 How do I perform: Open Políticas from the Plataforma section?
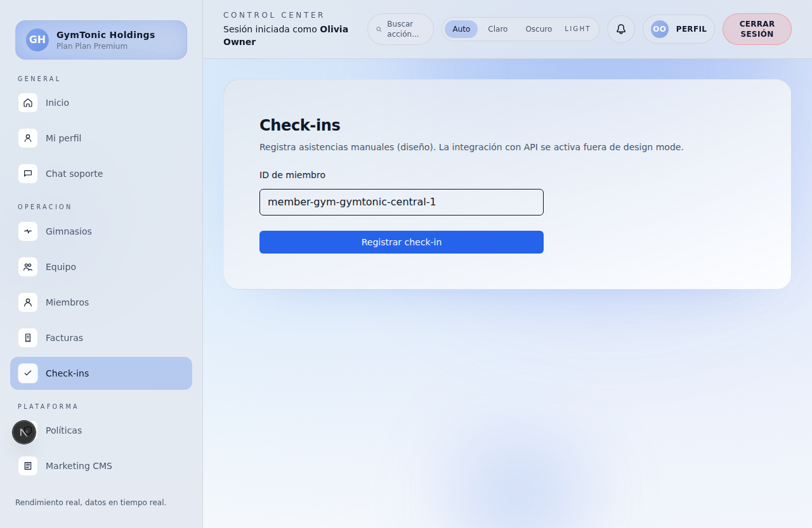click(63, 430)
